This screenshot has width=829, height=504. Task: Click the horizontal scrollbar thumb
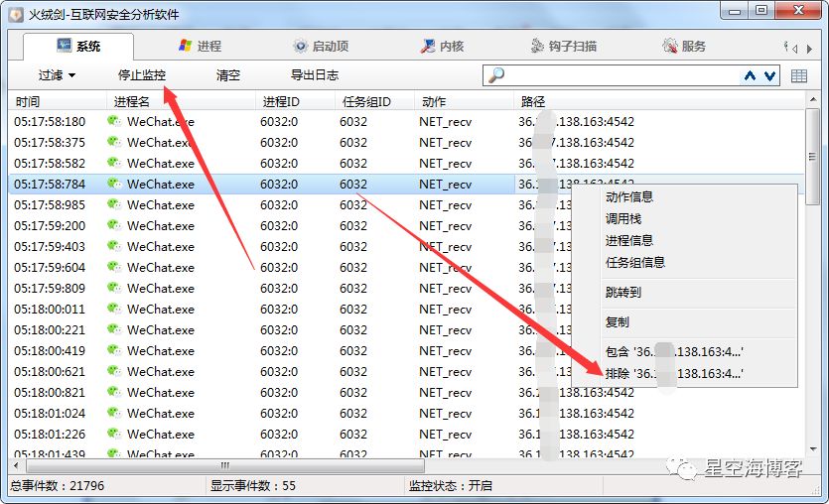point(225,465)
